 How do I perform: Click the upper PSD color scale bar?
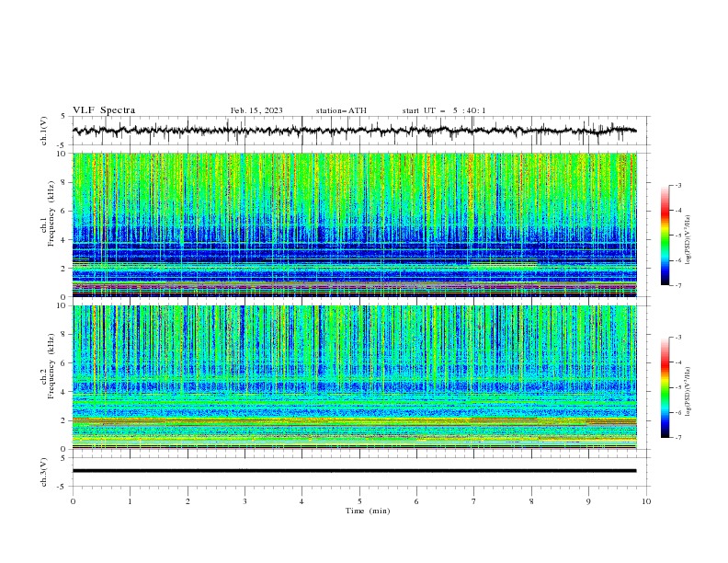coord(665,236)
